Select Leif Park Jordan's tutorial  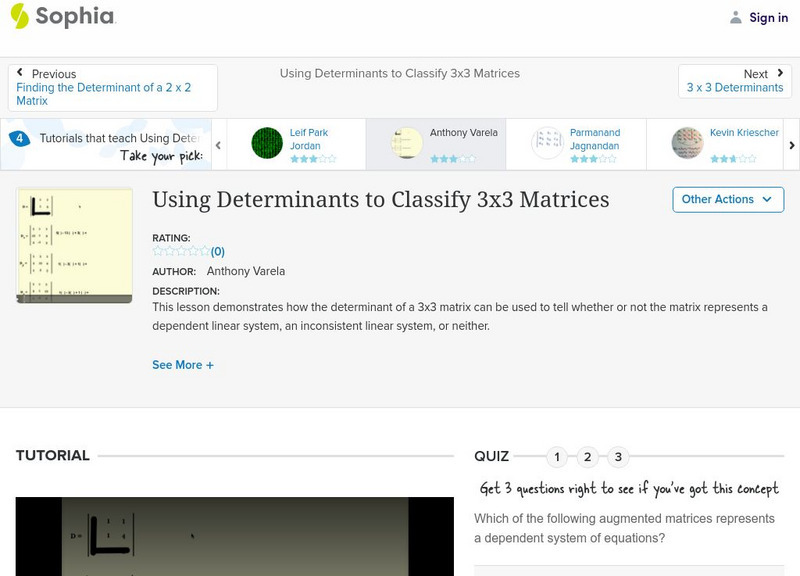coord(296,144)
